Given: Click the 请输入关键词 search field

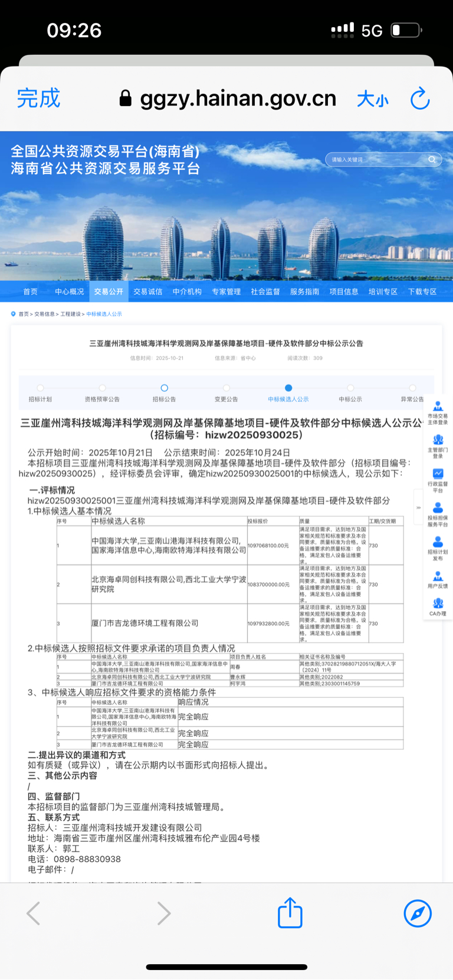Looking at the screenshot, I should 376,160.
